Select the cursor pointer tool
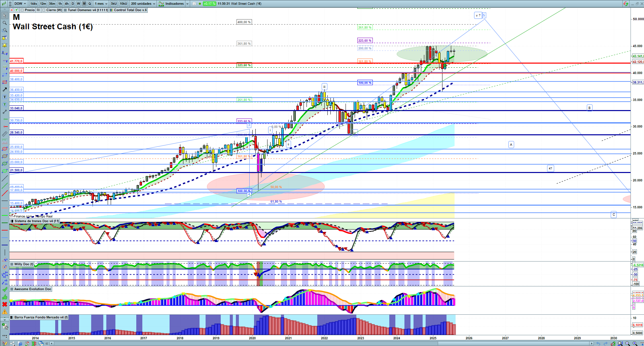Image resolution: width=644 pixels, height=346 pixels. [x=4, y=15]
